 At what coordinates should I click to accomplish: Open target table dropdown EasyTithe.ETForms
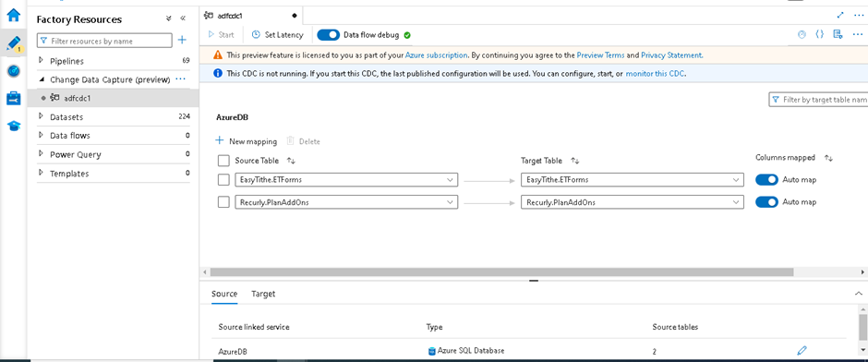633,179
